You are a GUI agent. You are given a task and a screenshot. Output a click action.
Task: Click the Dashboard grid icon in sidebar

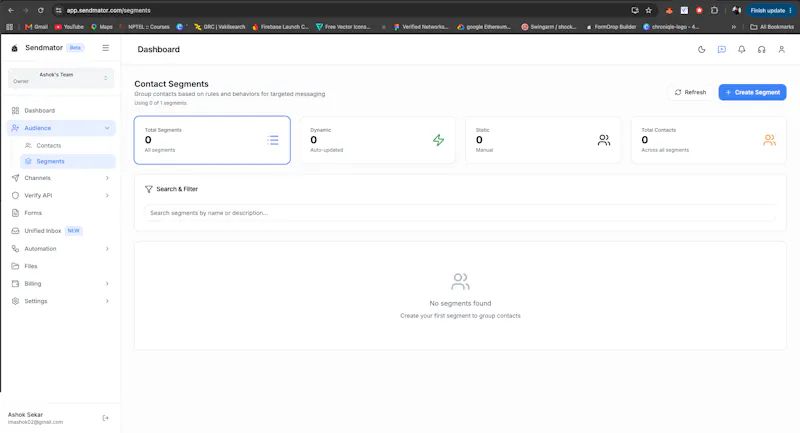(15, 111)
